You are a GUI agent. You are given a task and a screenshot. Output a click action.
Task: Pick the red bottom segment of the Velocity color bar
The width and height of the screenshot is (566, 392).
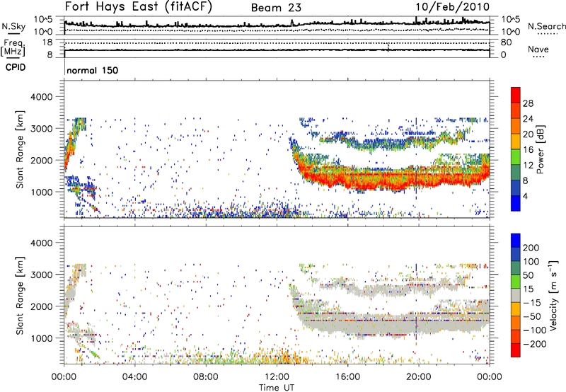click(x=516, y=350)
